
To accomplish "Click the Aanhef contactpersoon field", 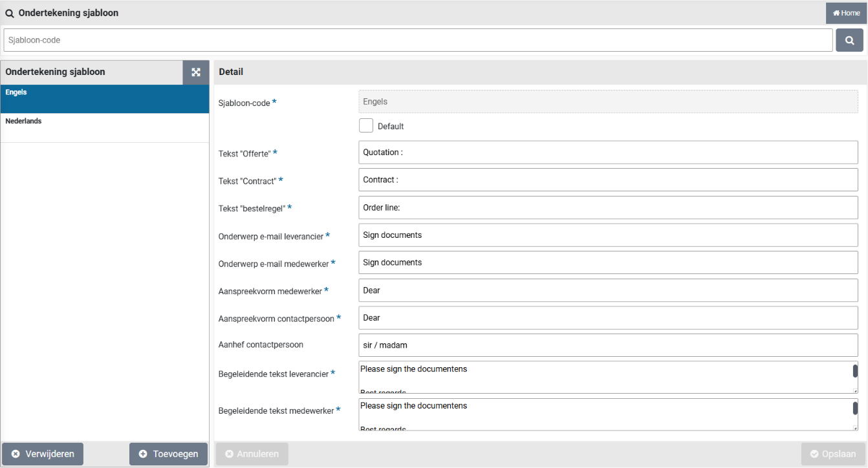I will (x=607, y=345).
